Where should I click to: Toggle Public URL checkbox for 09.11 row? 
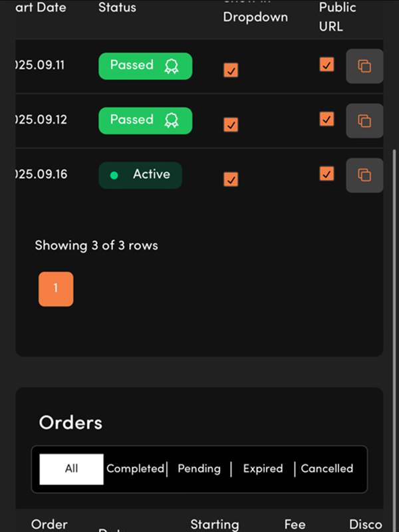pos(327,65)
